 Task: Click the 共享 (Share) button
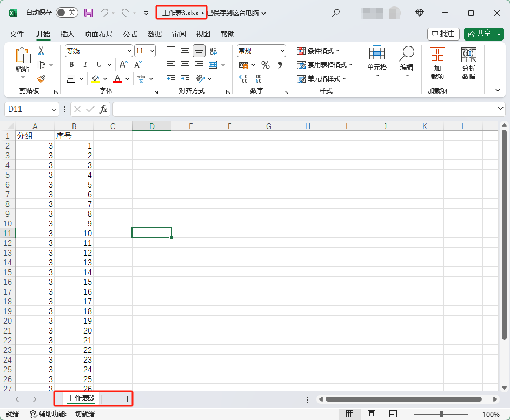coord(483,33)
